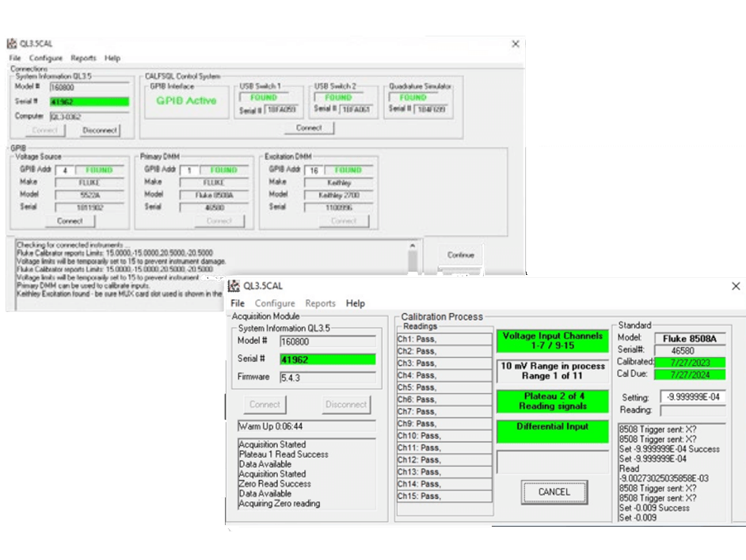This screenshot has height=560, width=746.
Task: Close the front QL3.5CAL calibration window
Action: coord(735,286)
